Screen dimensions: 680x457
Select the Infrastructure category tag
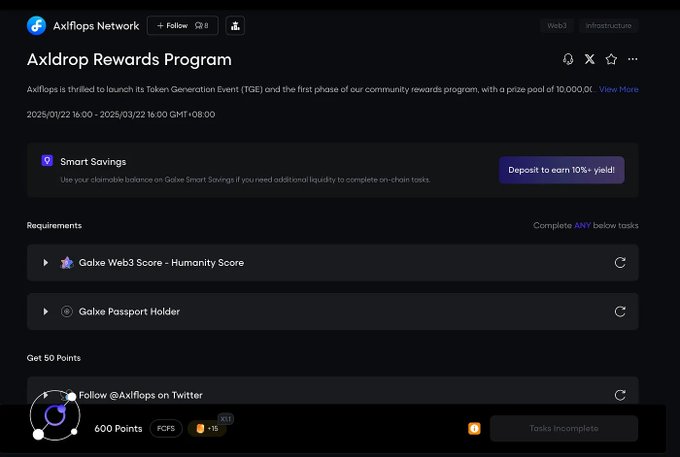coord(608,26)
